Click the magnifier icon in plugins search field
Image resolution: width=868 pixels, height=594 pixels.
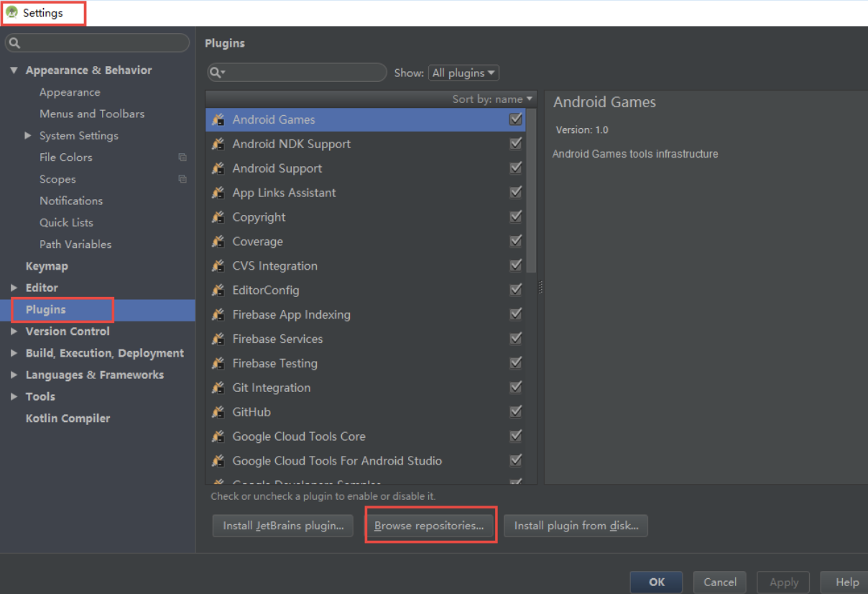217,73
